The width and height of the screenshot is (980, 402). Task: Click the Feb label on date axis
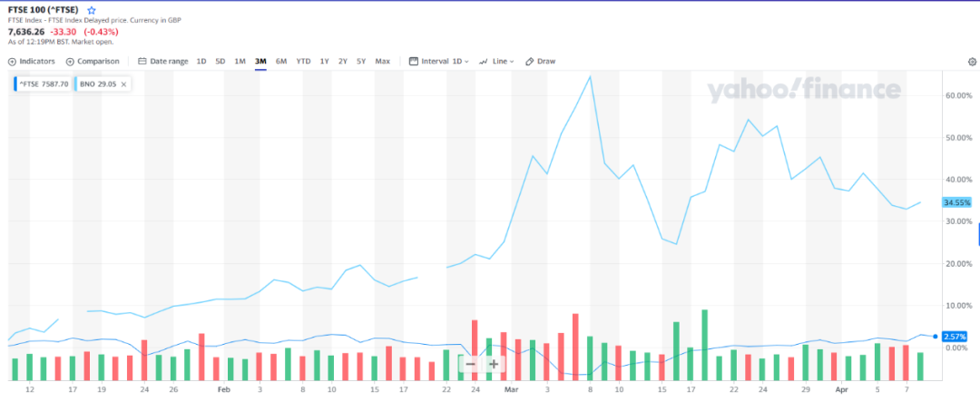[x=224, y=389]
